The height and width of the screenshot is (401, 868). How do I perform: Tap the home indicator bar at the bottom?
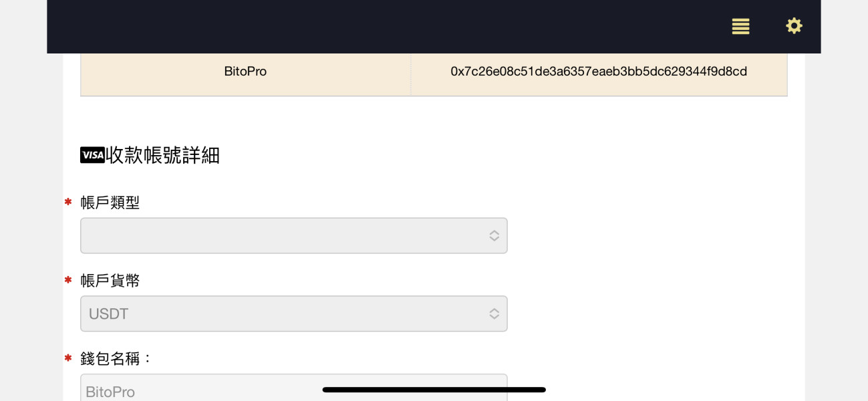click(434, 390)
